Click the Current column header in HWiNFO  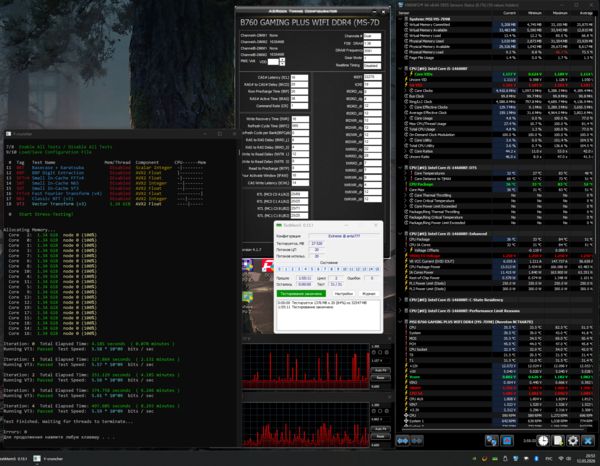(x=505, y=13)
